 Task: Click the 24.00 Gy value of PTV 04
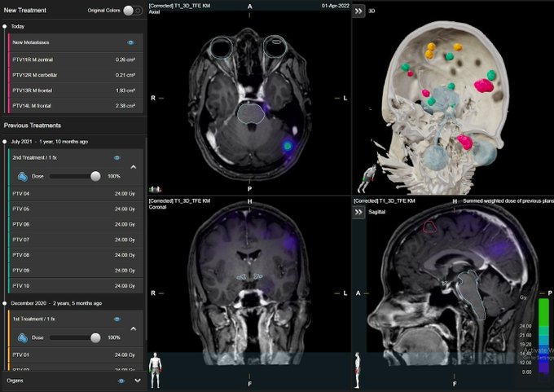[125, 194]
